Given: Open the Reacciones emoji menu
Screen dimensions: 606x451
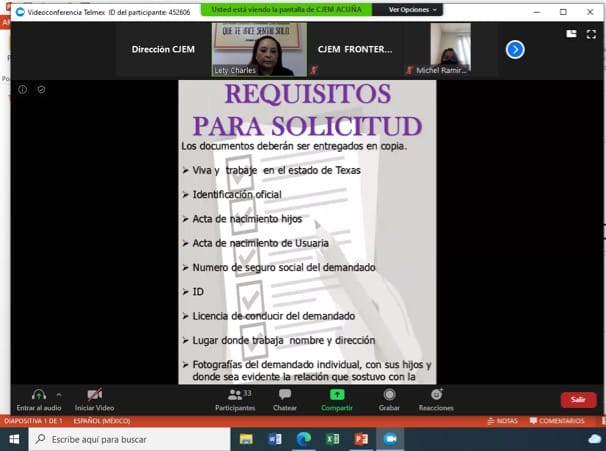Looking at the screenshot, I should click(436, 395).
